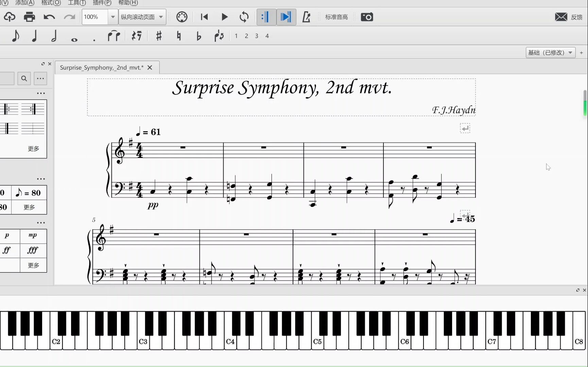The image size is (588, 367).
Task: Click the print icon
Action: click(x=29, y=17)
